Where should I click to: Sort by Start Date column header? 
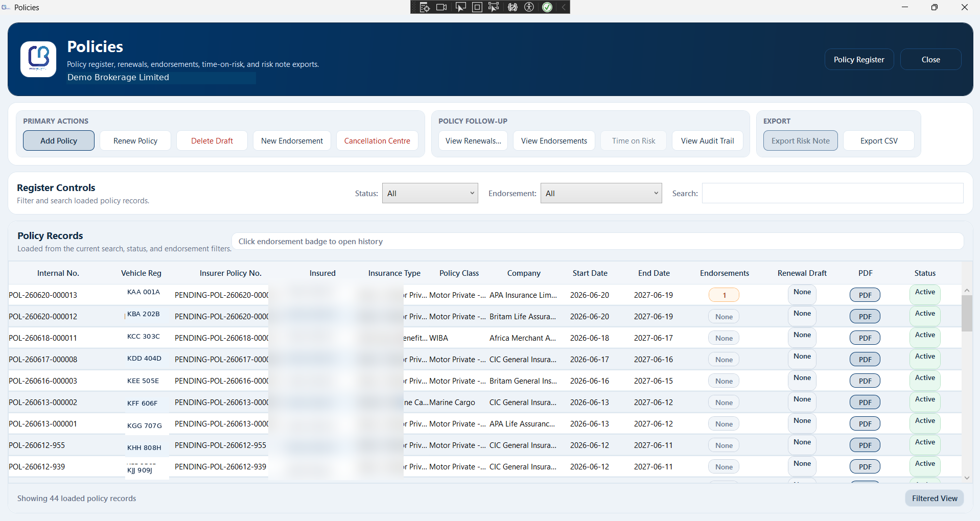coord(590,273)
